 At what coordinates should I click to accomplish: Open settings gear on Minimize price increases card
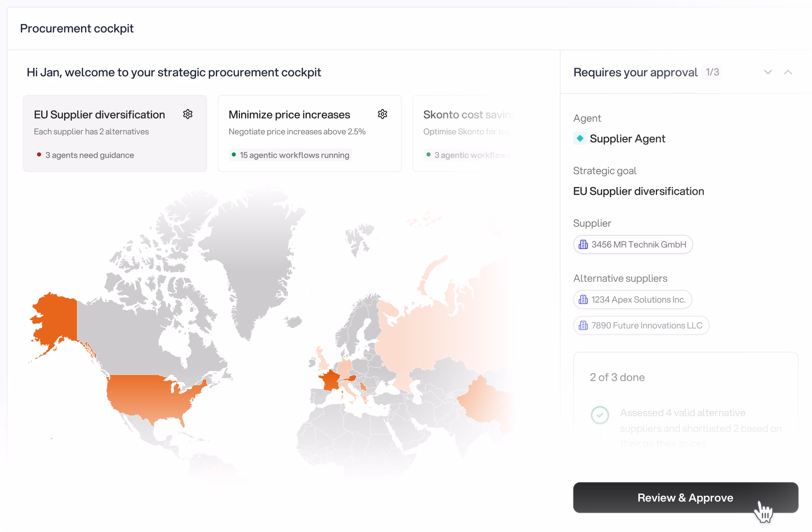(x=382, y=114)
